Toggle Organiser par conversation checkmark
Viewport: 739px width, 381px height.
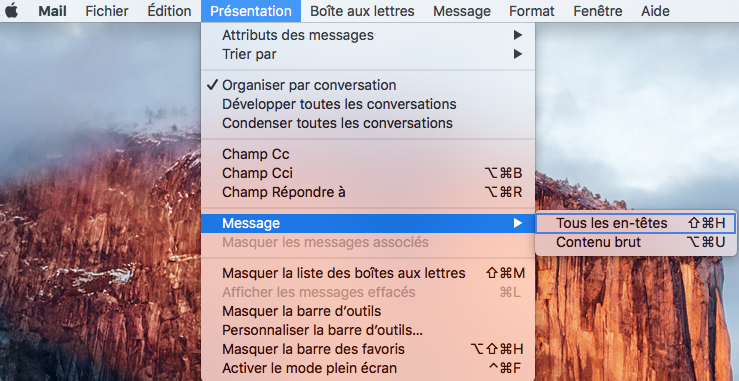[368, 85]
